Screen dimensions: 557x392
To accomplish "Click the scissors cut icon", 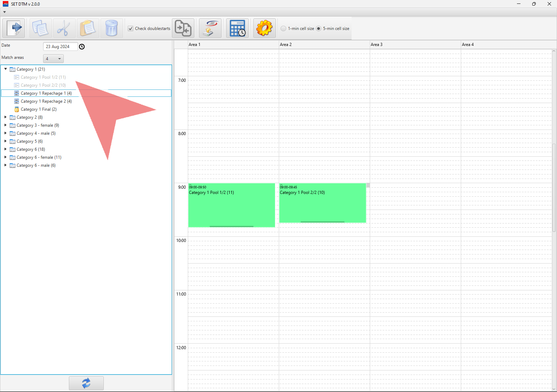I will 64,28.
